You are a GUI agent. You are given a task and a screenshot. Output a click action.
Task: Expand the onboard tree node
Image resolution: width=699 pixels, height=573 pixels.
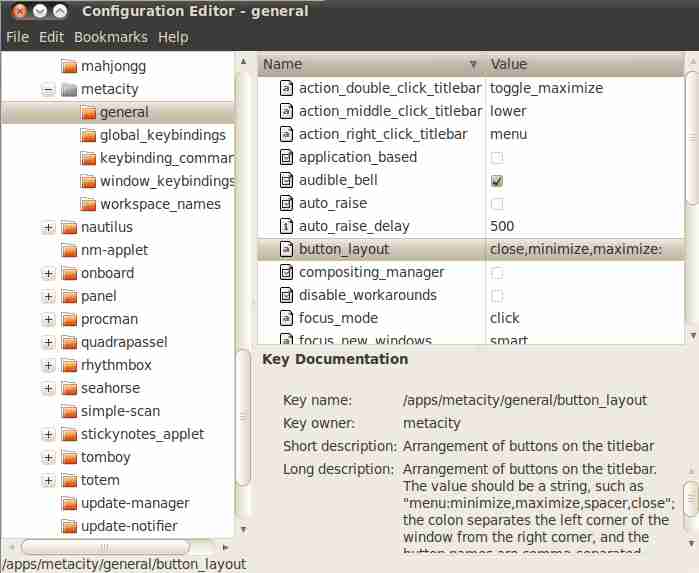(x=48, y=274)
